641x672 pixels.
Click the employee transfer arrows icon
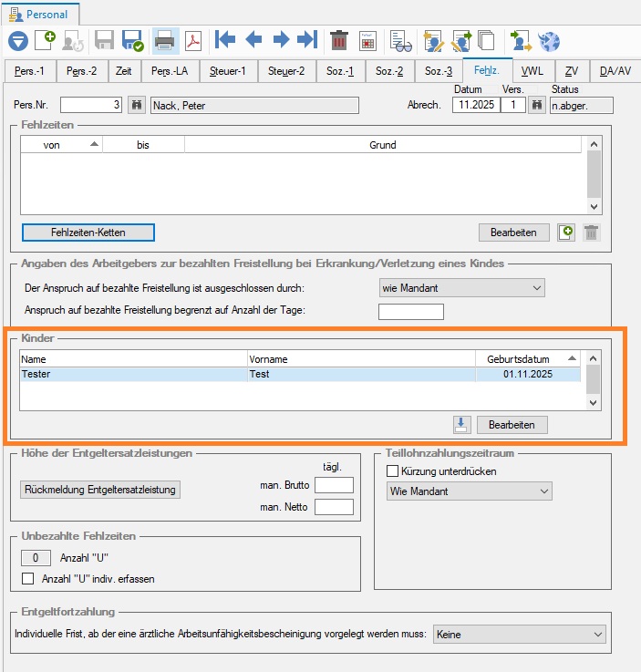(521, 41)
